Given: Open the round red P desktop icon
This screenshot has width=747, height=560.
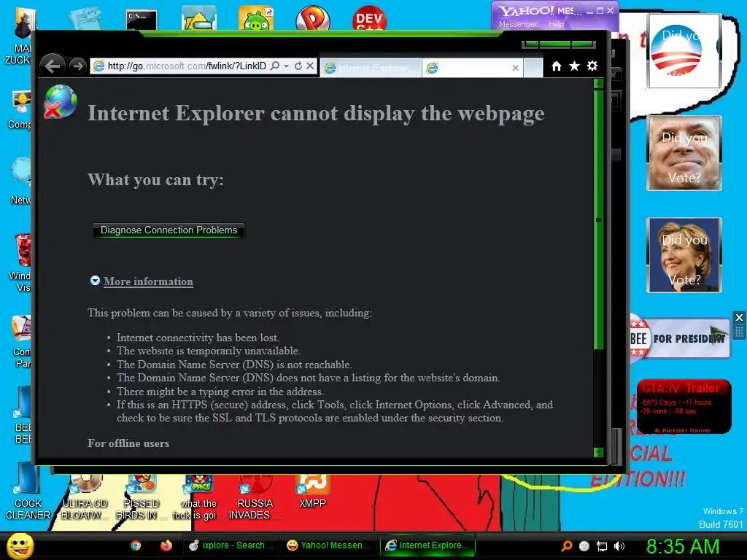Looking at the screenshot, I should (312, 19).
